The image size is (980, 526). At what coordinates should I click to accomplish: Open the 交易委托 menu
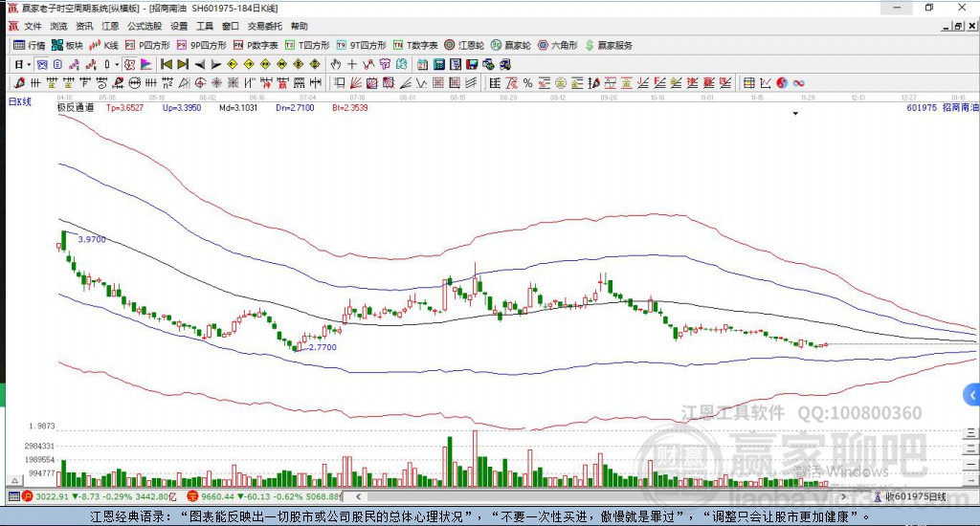pos(265,26)
